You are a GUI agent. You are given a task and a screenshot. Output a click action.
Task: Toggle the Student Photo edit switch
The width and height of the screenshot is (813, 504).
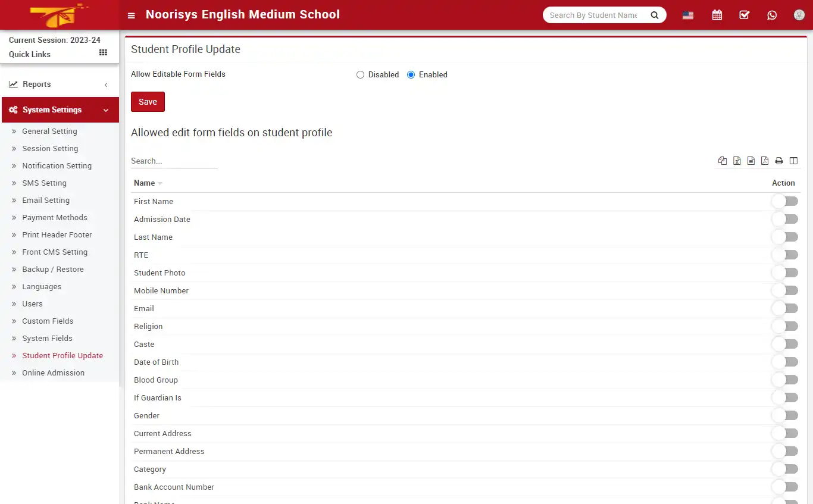[785, 273]
